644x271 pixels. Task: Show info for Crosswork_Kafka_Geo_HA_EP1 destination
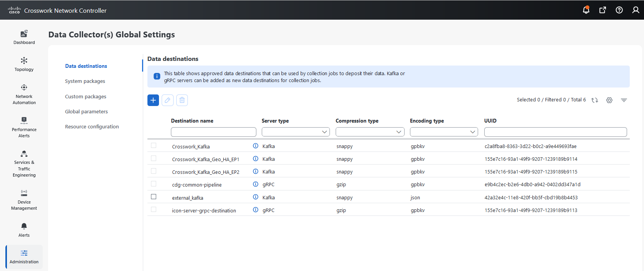click(x=256, y=158)
